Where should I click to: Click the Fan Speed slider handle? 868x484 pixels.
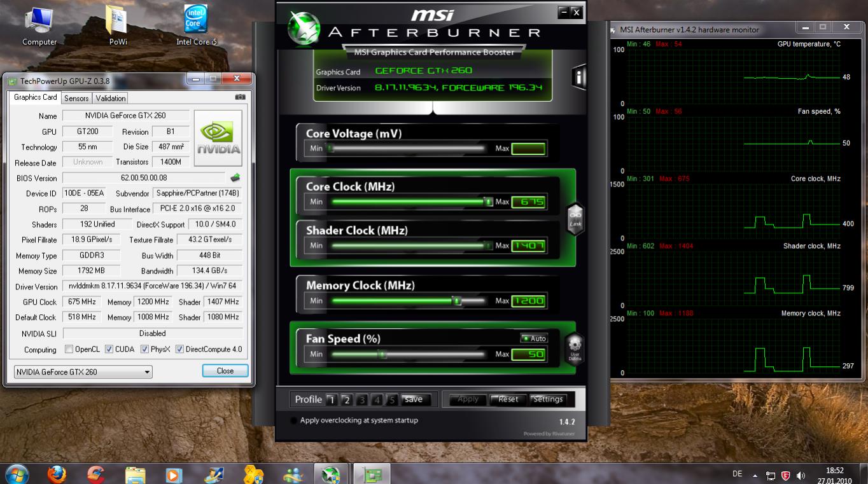pyautogui.click(x=382, y=354)
